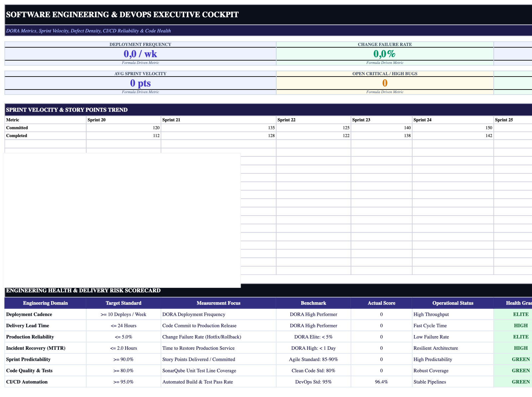The image size is (532, 397).
Task: Select ELITE grade for Deployment Cadence
Action: click(513, 314)
